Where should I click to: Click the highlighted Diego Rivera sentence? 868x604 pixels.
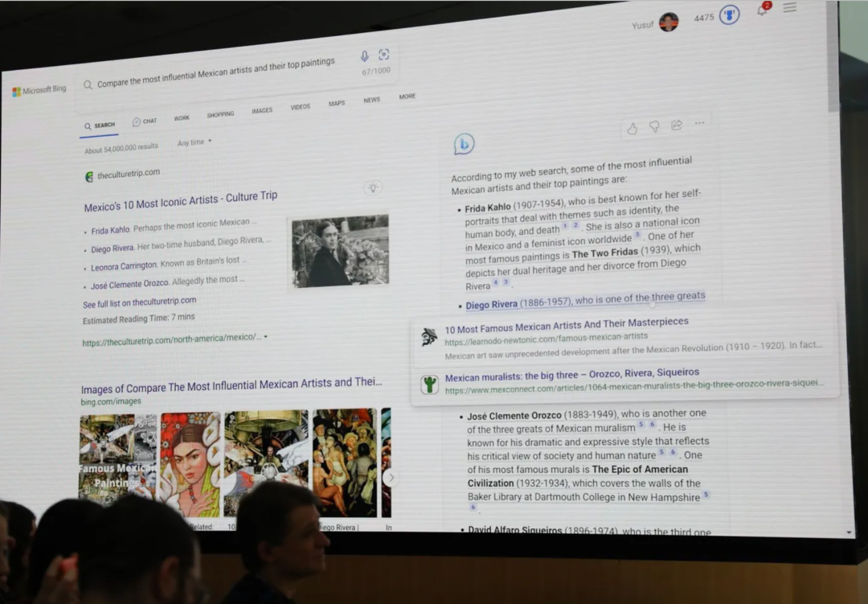(585, 300)
